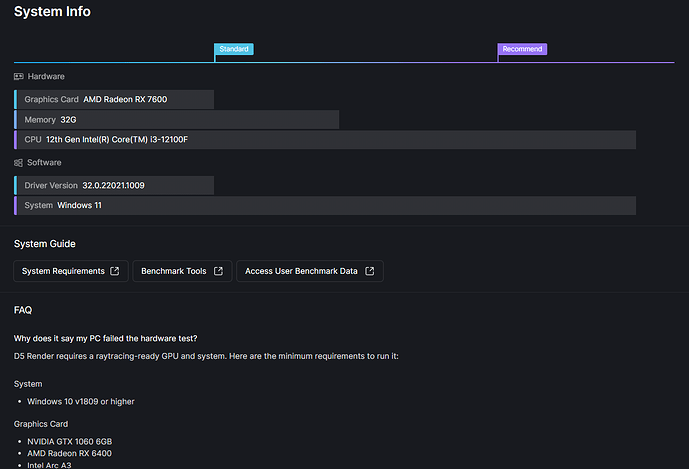Open the Benchmark Tools link
689x469 pixels.
coord(182,271)
